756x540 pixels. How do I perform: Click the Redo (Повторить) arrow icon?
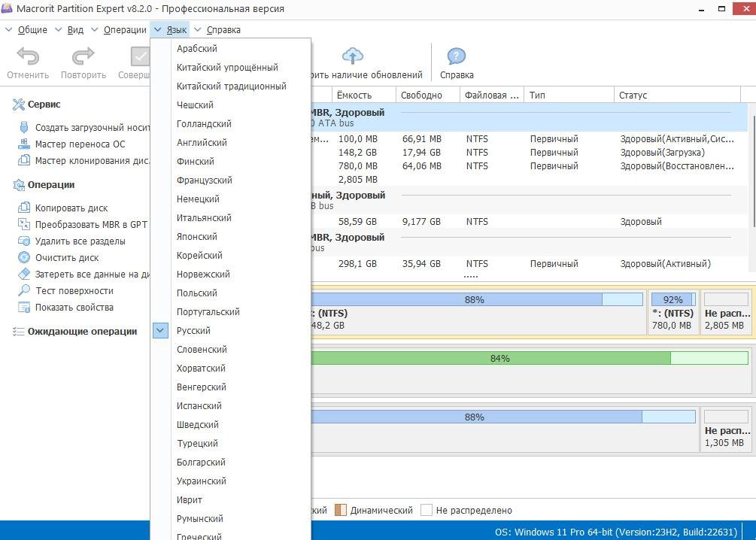[x=83, y=56]
